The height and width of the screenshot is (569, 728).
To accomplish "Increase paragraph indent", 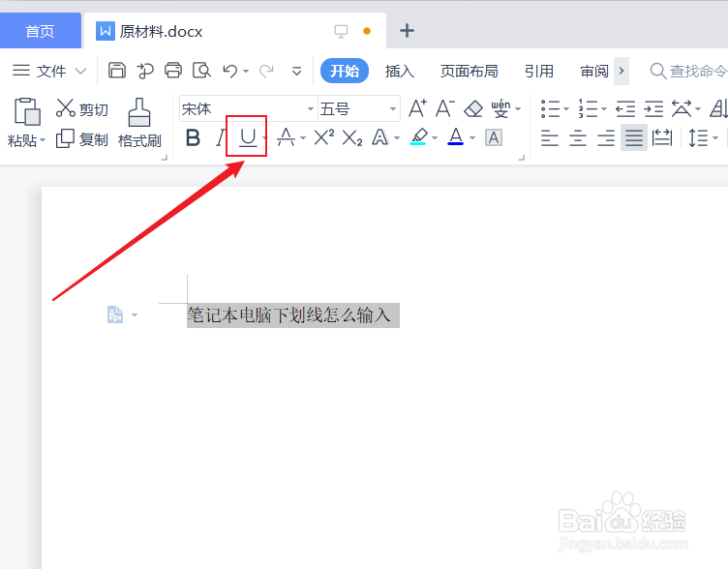I will pyautogui.click(x=653, y=109).
